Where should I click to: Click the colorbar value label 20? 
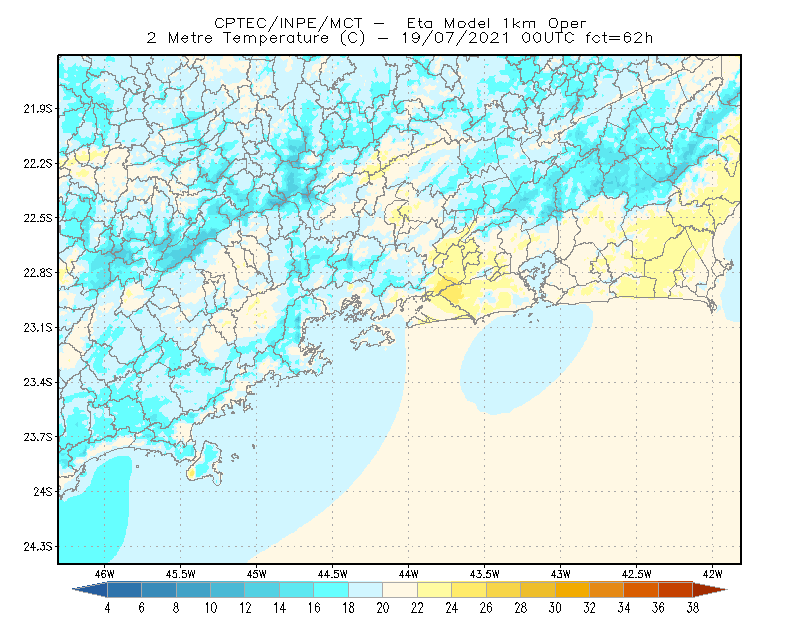pyautogui.click(x=383, y=608)
